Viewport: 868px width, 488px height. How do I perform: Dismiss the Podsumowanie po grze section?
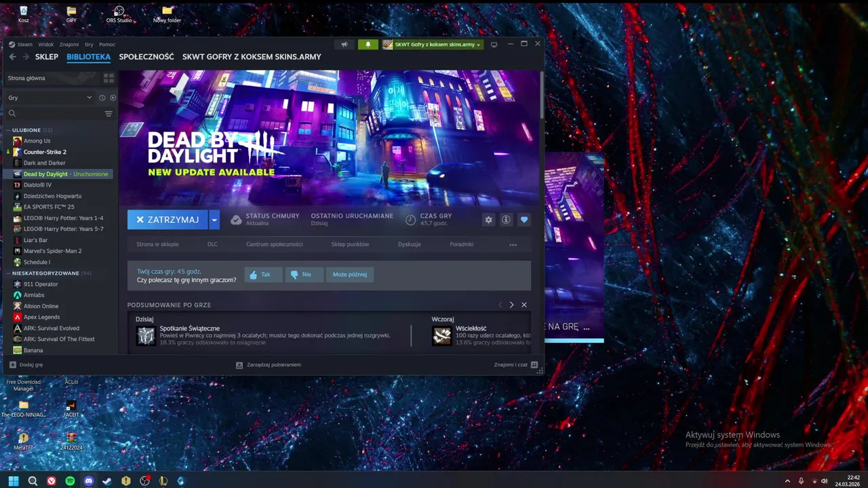[x=524, y=305]
